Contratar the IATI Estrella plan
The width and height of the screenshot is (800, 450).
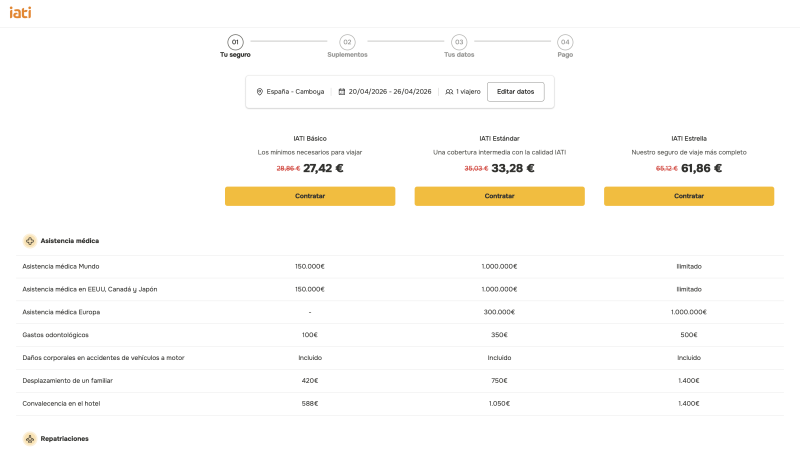[x=689, y=196]
